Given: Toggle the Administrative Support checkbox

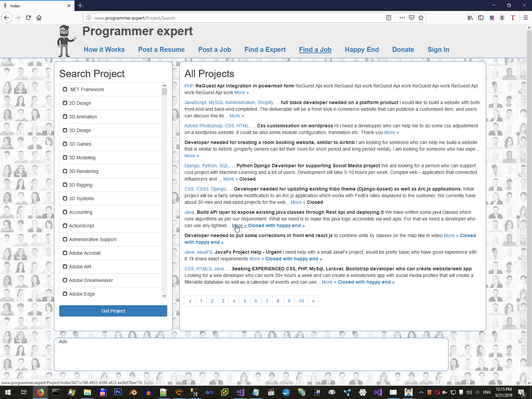Looking at the screenshot, I should click(x=65, y=239).
